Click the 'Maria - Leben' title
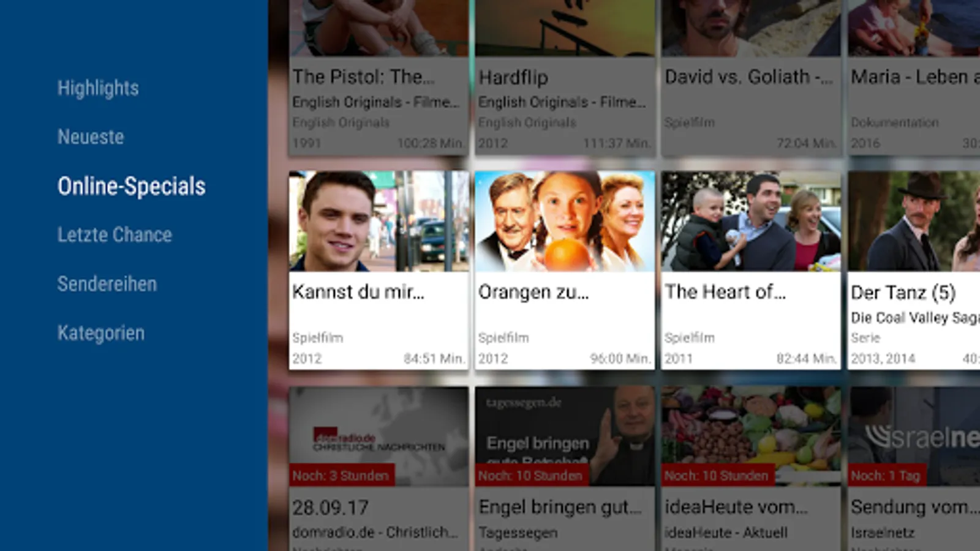 [x=915, y=77]
